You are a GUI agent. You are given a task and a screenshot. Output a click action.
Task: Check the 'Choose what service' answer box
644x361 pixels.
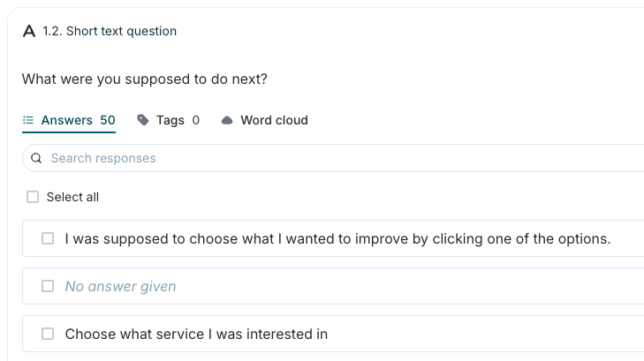pos(48,334)
